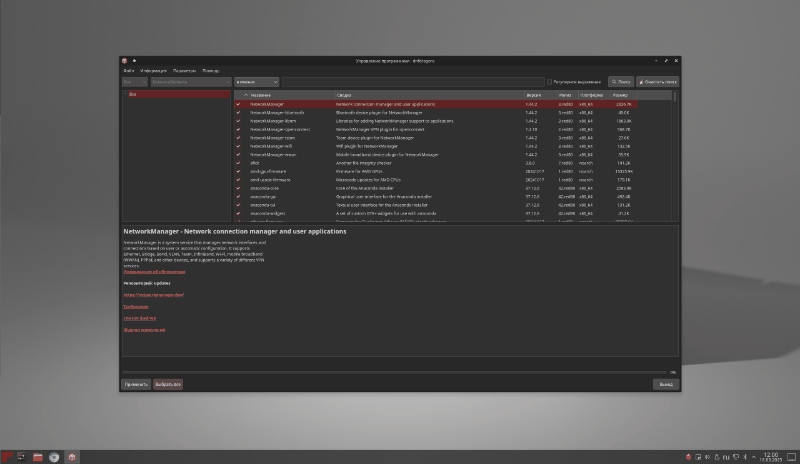Open the 'в именах' search scope dropdown

pos(257,82)
